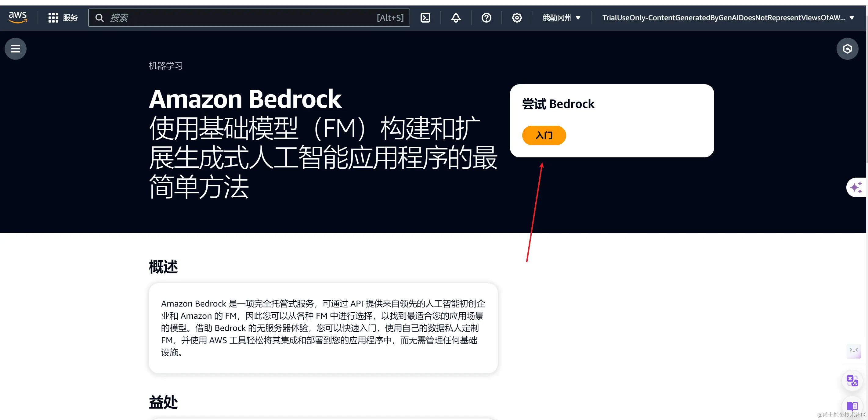
Task: Launch the CloudShell terminal icon
Action: [x=425, y=17]
